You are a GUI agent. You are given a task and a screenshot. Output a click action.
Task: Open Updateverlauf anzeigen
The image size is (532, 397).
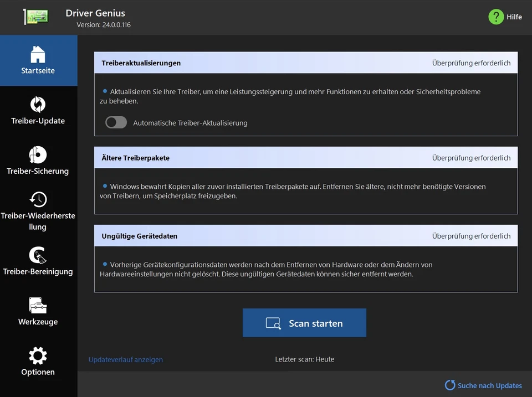pos(126,359)
